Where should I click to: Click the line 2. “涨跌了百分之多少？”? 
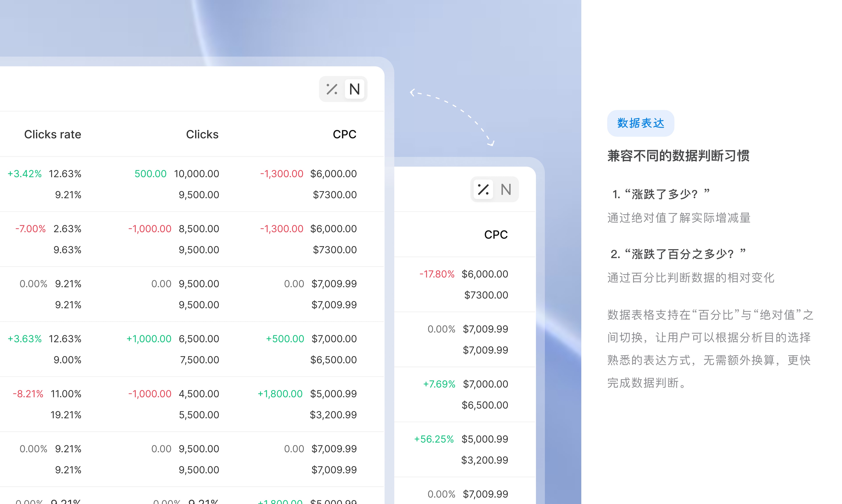click(678, 254)
